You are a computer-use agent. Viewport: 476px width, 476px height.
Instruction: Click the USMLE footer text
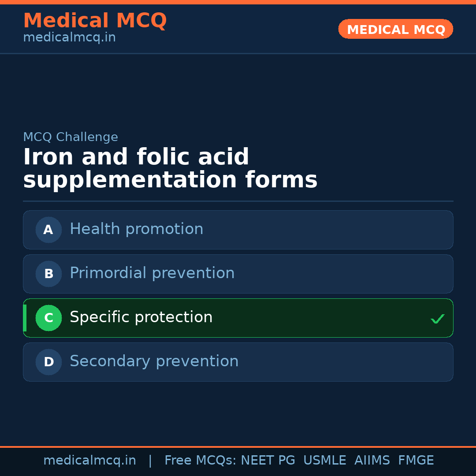325,461
